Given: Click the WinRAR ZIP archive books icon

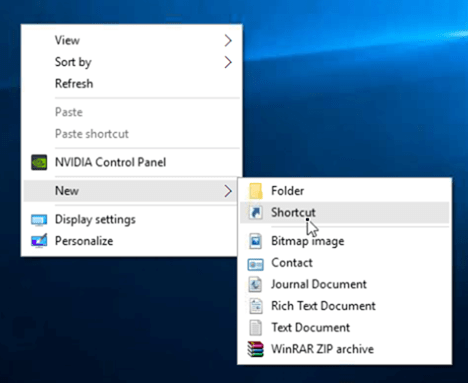Looking at the screenshot, I should 256,349.
